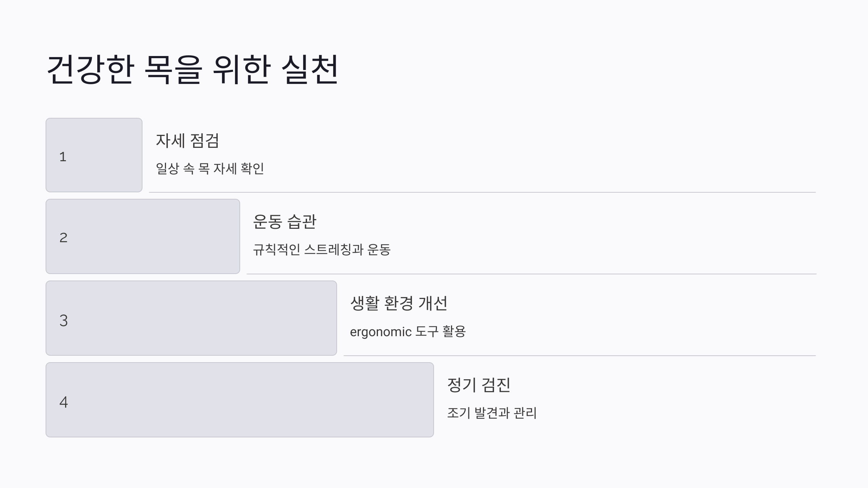Select step box numbered 3
This screenshot has width=868, height=488.
point(191,318)
